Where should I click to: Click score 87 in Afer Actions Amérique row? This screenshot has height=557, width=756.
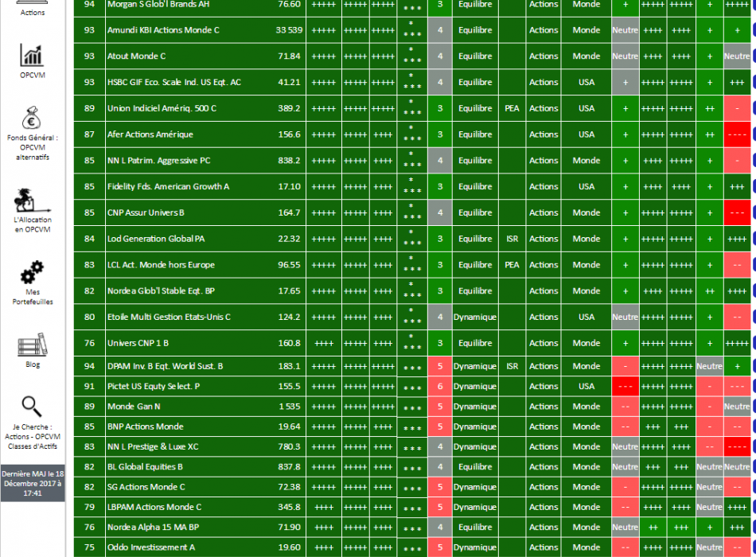(89, 134)
